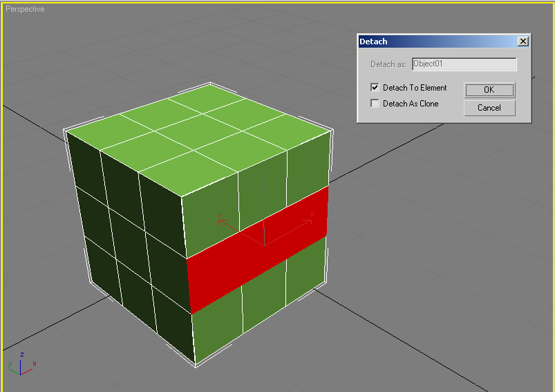Close the Detach dialog with X
The height and width of the screenshot is (392, 555).
[523, 41]
